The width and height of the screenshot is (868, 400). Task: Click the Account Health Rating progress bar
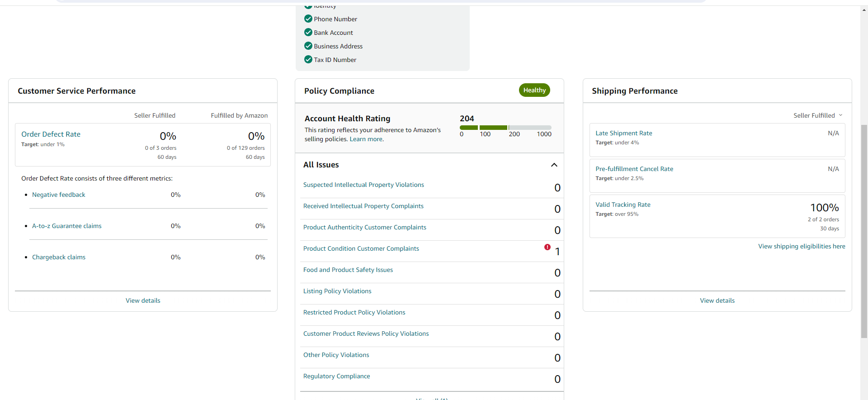click(x=505, y=128)
